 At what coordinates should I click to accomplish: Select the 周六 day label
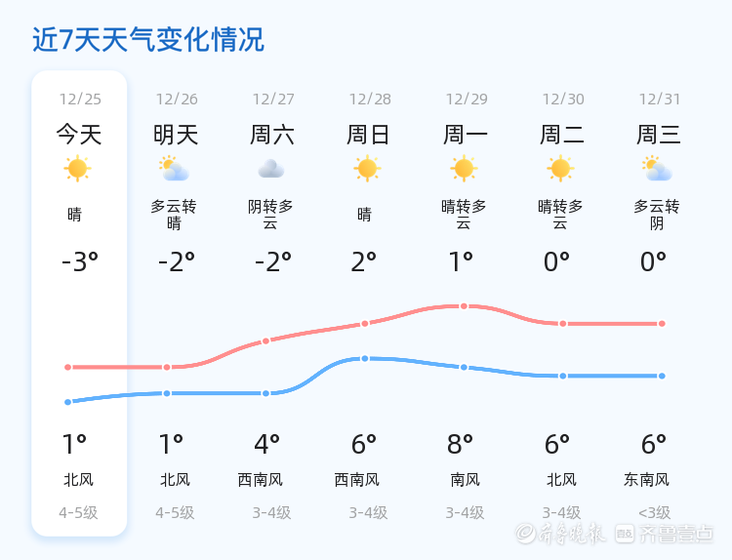[272, 135]
